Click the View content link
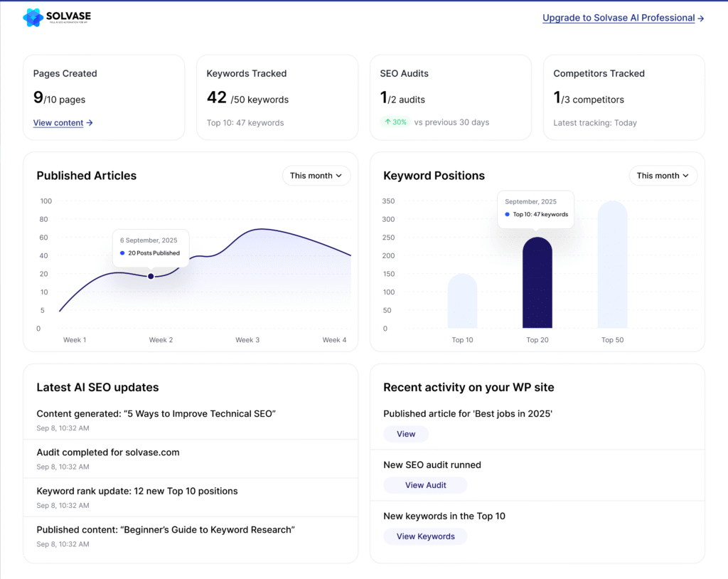The image size is (728, 579). pyautogui.click(x=63, y=122)
